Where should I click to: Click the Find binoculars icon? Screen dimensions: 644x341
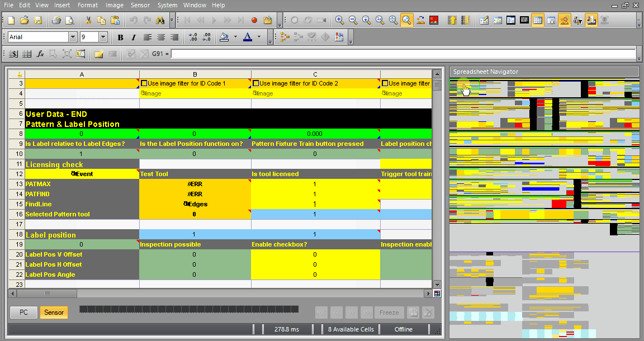(x=160, y=21)
